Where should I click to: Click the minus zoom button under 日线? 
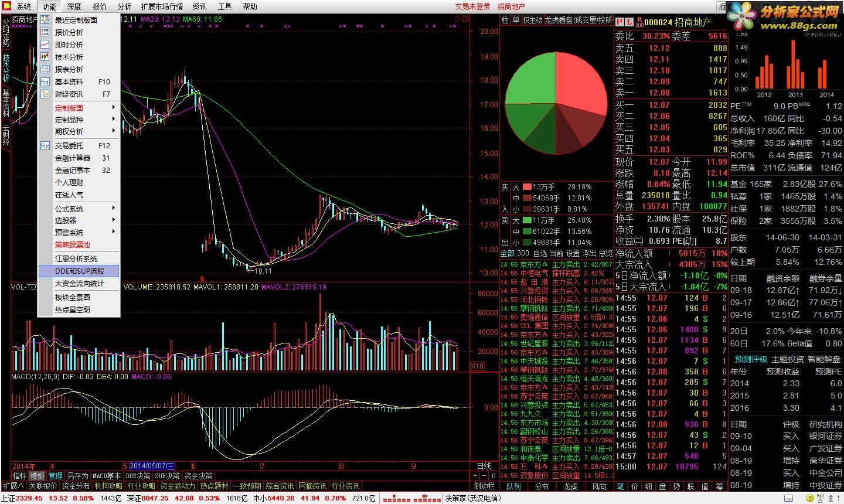point(485,476)
